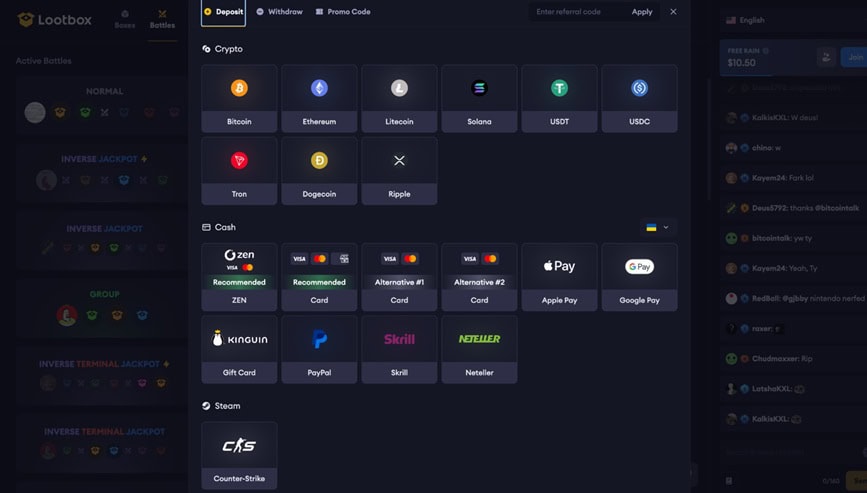Go to Lootbox home logo

point(55,20)
